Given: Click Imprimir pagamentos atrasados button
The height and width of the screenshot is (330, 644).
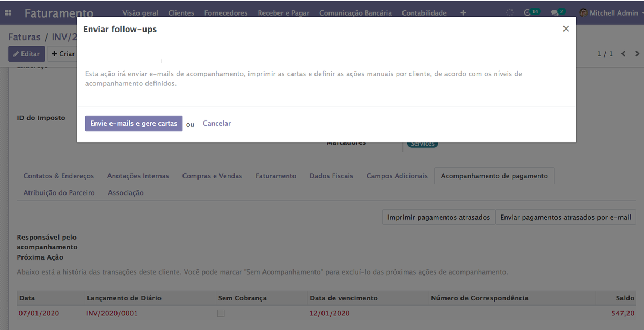Looking at the screenshot, I should pyautogui.click(x=438, y=217).
